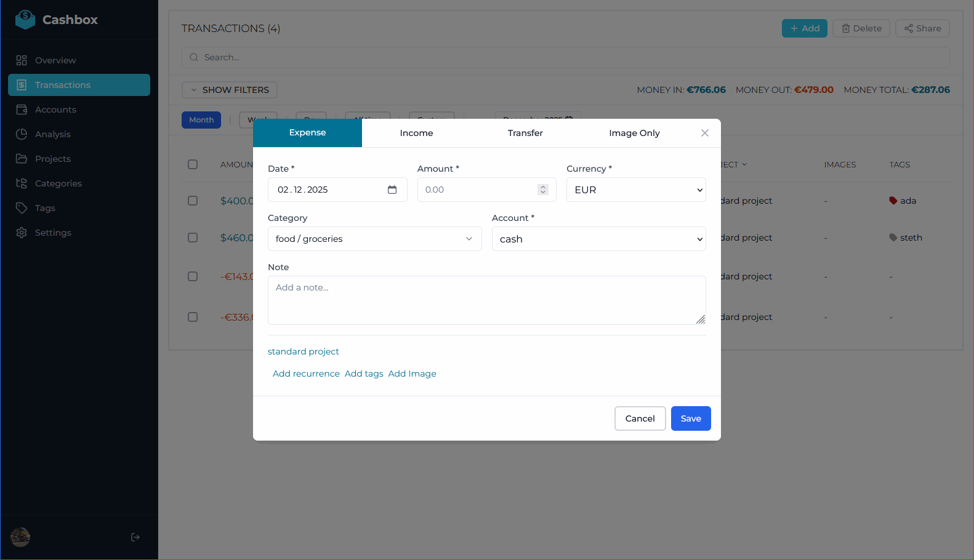Open the date picker calendar icon
Viewport: 974px width, 560px height.
392,190
